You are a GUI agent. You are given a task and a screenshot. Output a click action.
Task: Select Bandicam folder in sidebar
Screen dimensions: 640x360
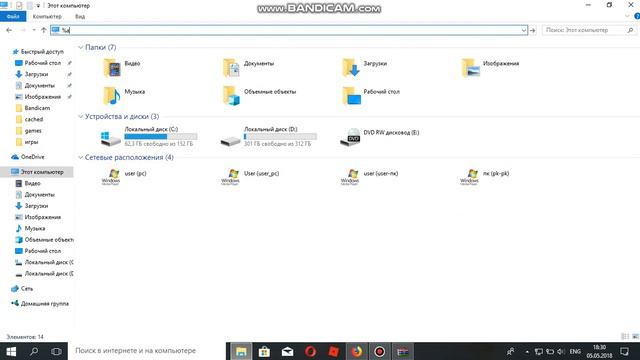(33, 108)
